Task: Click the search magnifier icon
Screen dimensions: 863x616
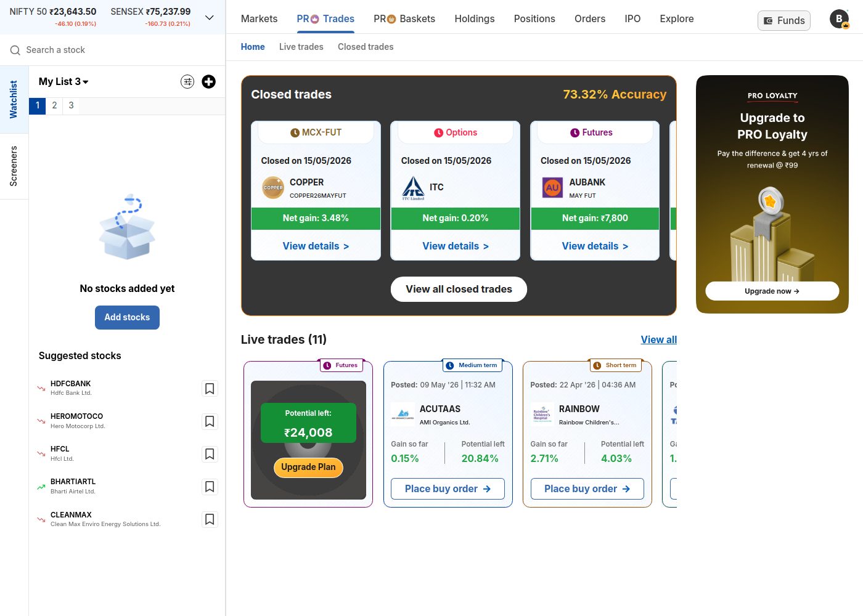Action: click(x=15, y=50)
